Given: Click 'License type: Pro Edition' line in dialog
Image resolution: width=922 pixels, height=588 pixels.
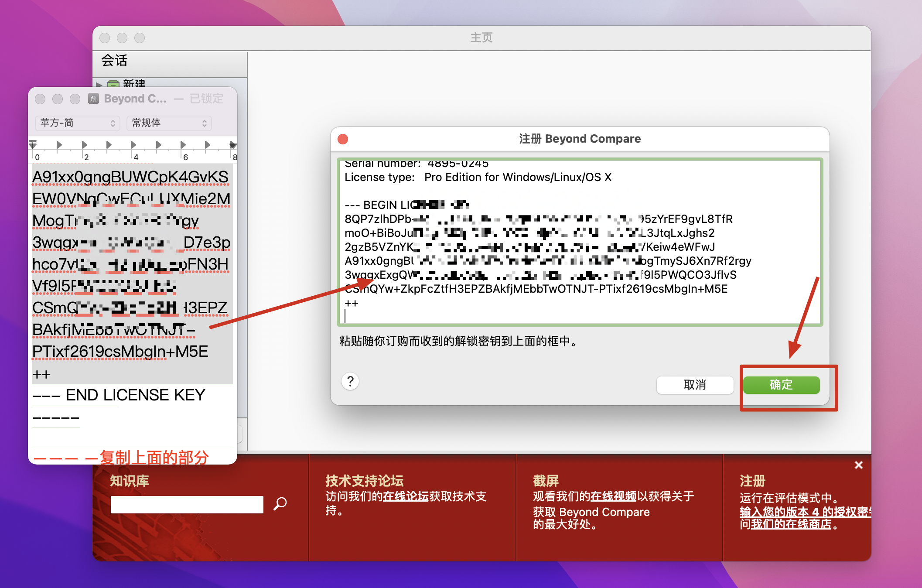Looking at the screenshot, I should [478, 177].
